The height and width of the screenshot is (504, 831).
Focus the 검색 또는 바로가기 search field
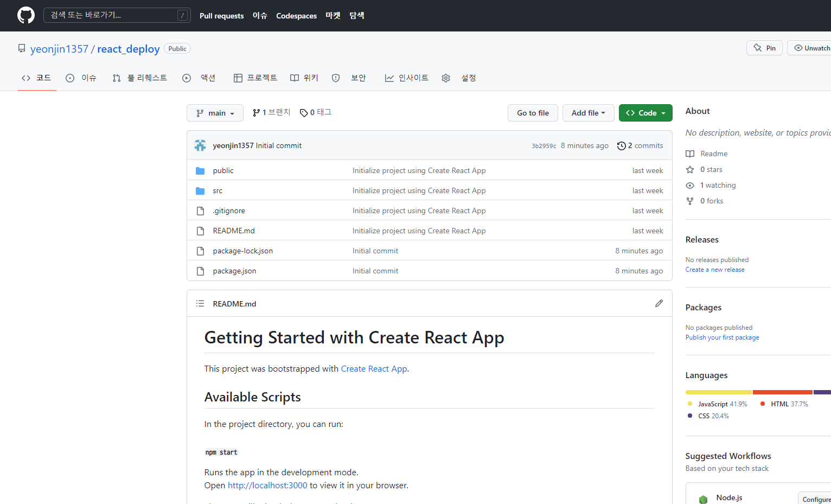[117, 15]
